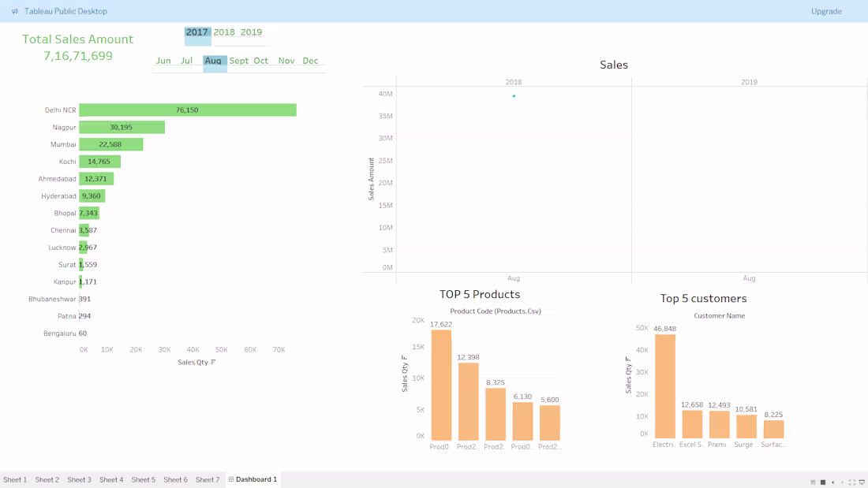868x488 pixels.
Task: Select the Bhopal bar showing 7,343
Action: coord(89,213)
